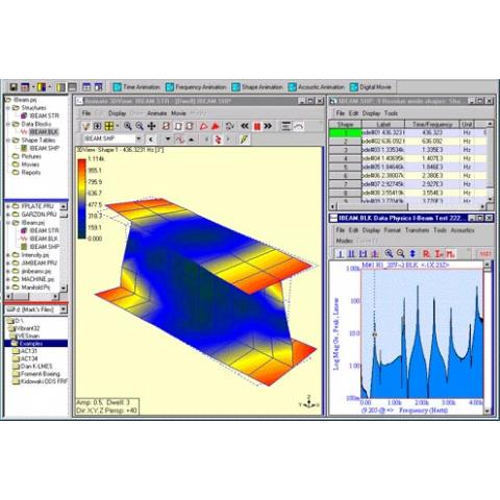Start Frequency Animation from the main toolbar
The width and height of the screenshot is (500, 500).
coord(196,87)
